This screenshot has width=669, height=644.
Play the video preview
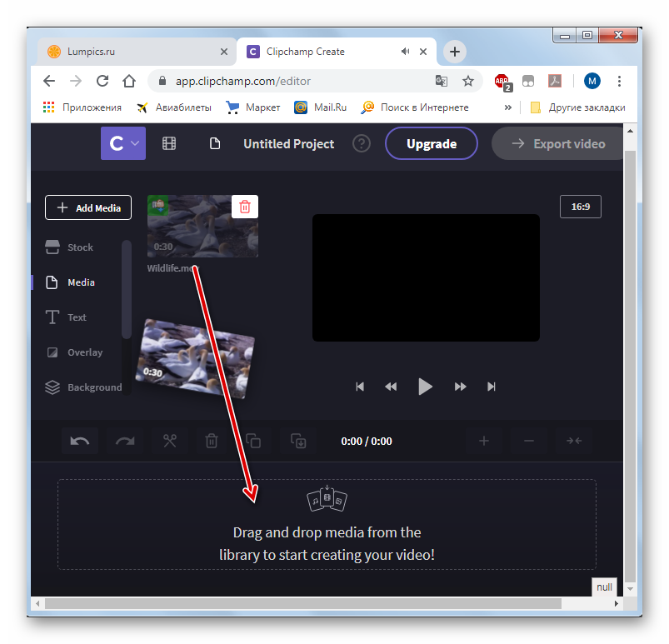coord(425,387)
